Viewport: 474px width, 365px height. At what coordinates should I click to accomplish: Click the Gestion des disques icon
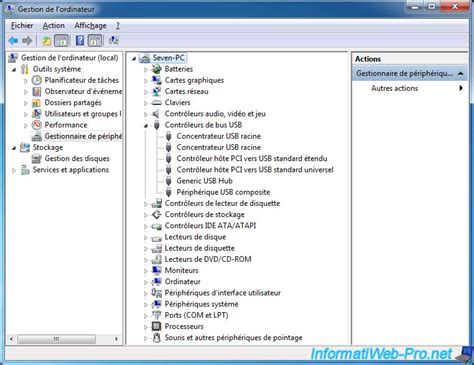click(x=37, y=159)
